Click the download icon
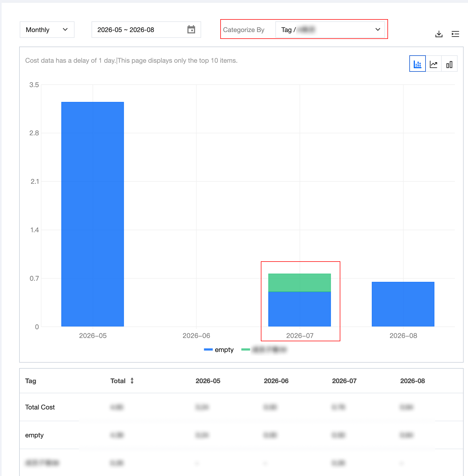The image size is (468, 476). [439, 34]
